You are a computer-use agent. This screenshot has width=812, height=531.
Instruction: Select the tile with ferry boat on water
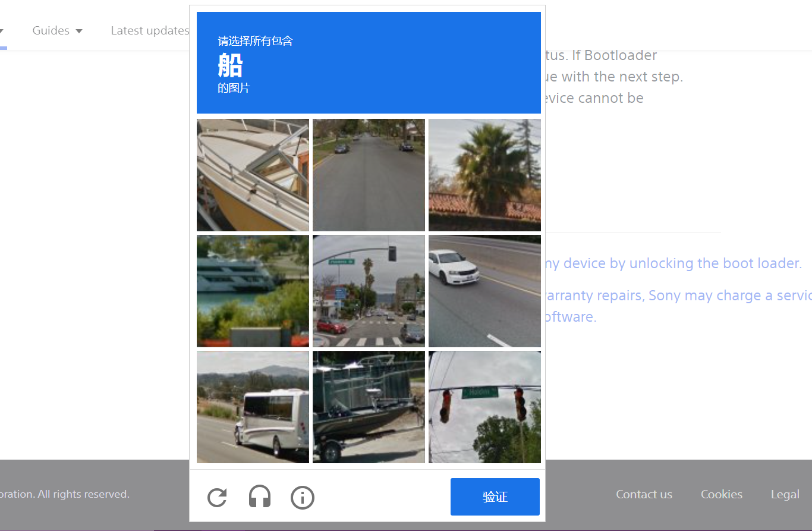click(x=253, y=291)
